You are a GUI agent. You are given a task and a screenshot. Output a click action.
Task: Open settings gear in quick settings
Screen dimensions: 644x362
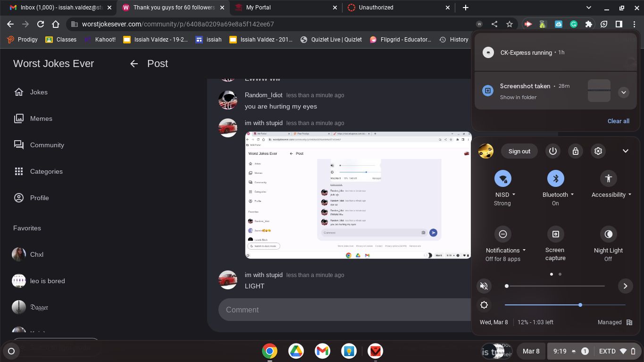[x=598, y=151]
